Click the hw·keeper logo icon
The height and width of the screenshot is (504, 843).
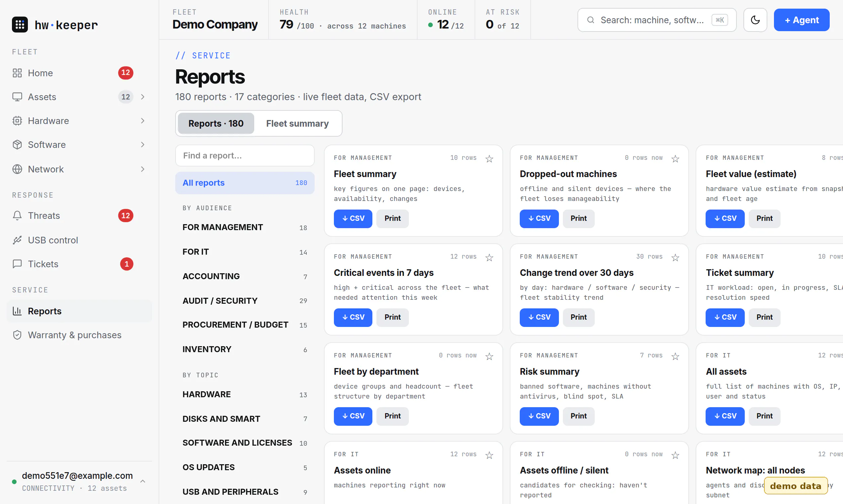click(x=20, y=25)
